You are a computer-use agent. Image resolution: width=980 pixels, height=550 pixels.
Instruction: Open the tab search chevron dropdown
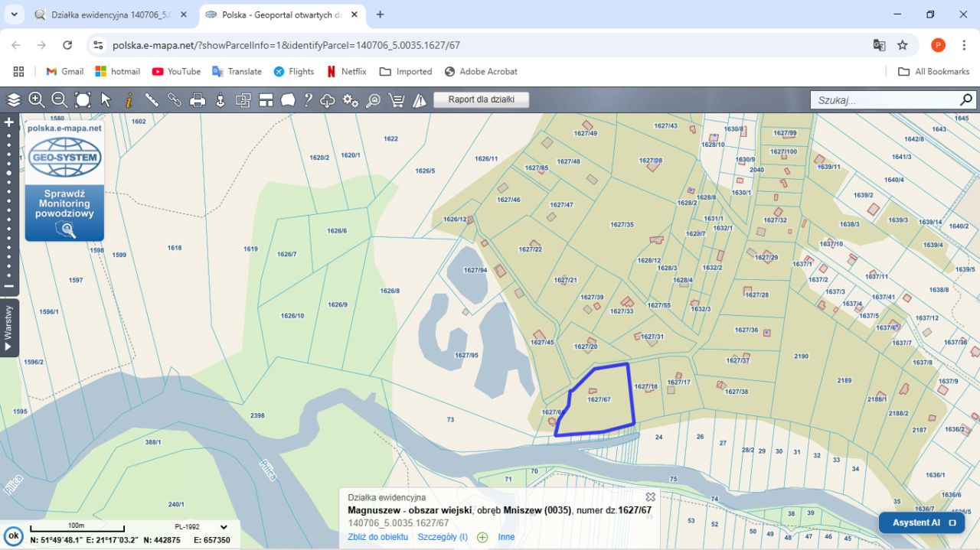coord(14,15)
